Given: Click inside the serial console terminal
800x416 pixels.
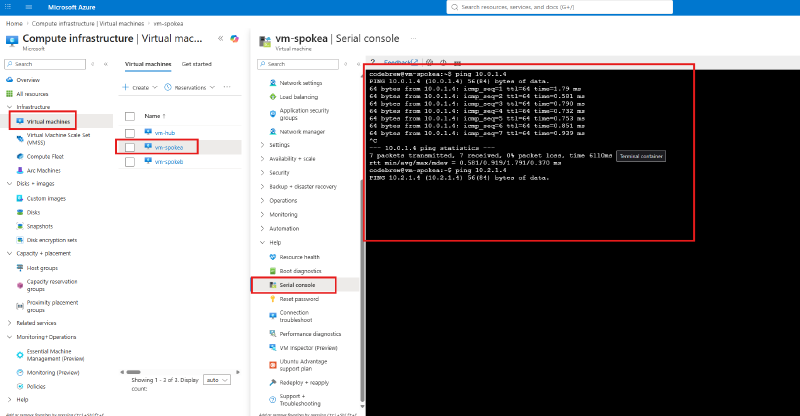Looking at the screenshot, I should tap(582, 242).
